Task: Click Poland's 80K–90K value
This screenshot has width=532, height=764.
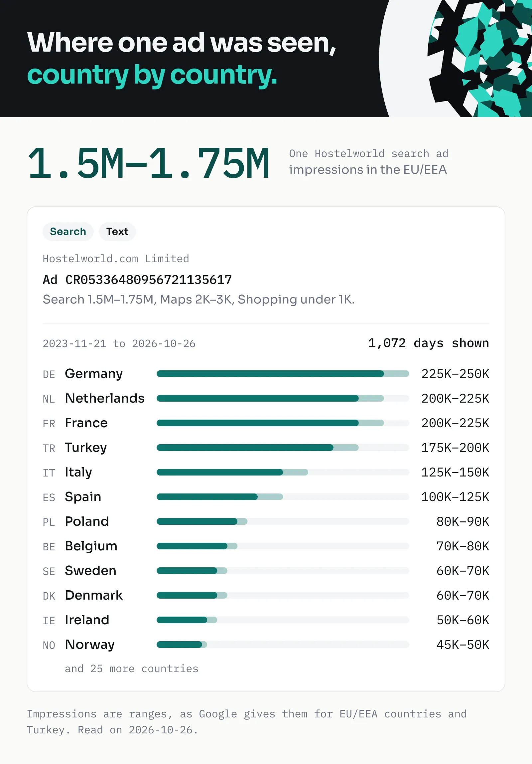Action: click(463, 522)
